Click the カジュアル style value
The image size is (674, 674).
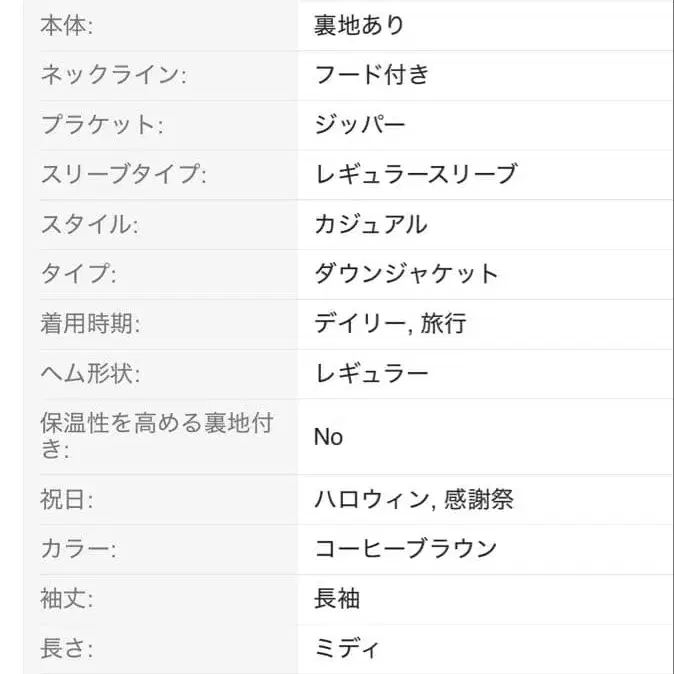tap(371, 224)
